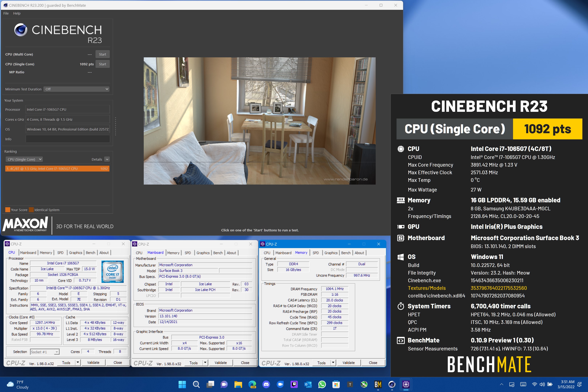Open volume speaker tray icon
Viewport: 588px width, 392px height.
coord(542,384)
